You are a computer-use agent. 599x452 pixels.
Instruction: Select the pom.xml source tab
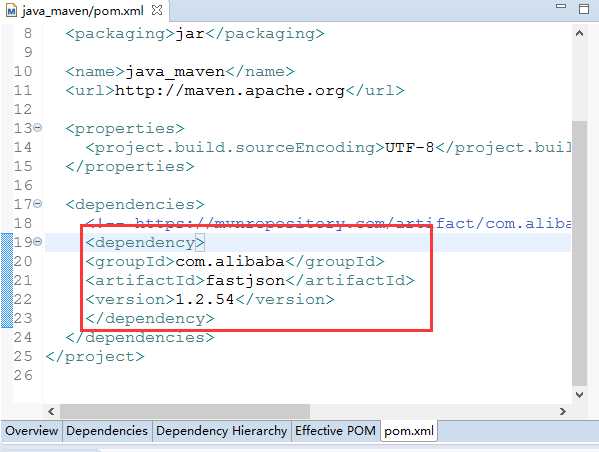[409, 431]
